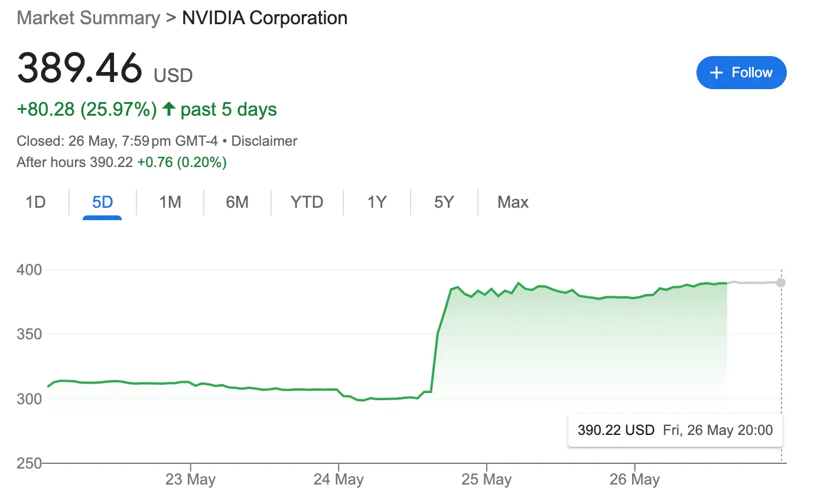Follow NVIDIA Corporation stock
Image resolution: width=814 pixels, height=504 pixels.
741,73
